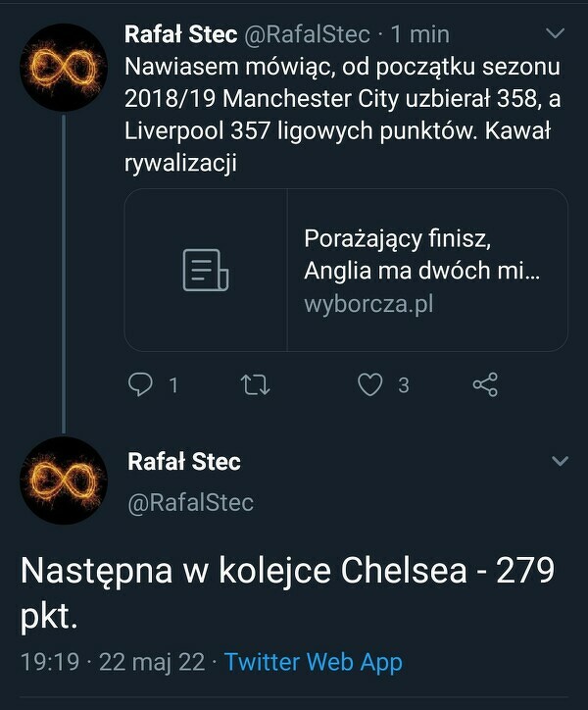The image size is (588, 710).
Task: Click the reply speech bubble icon
Action: tap(141, 385)
